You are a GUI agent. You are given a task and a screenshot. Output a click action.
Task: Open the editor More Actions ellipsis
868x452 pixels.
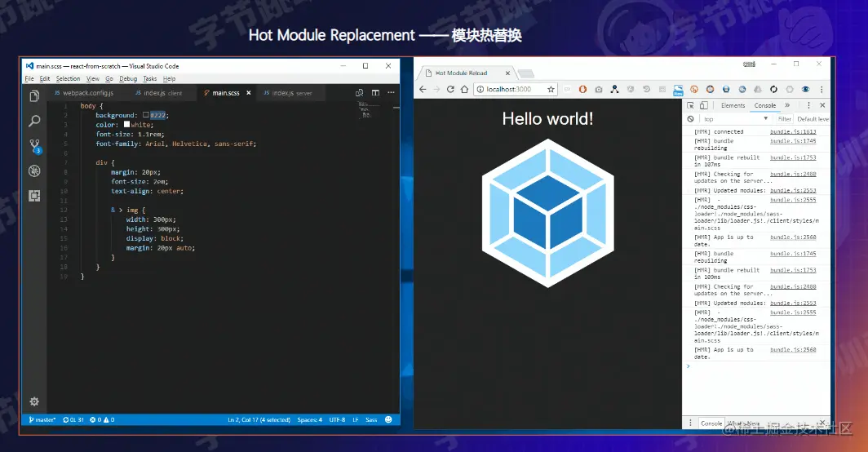click(x=391, y=93)
